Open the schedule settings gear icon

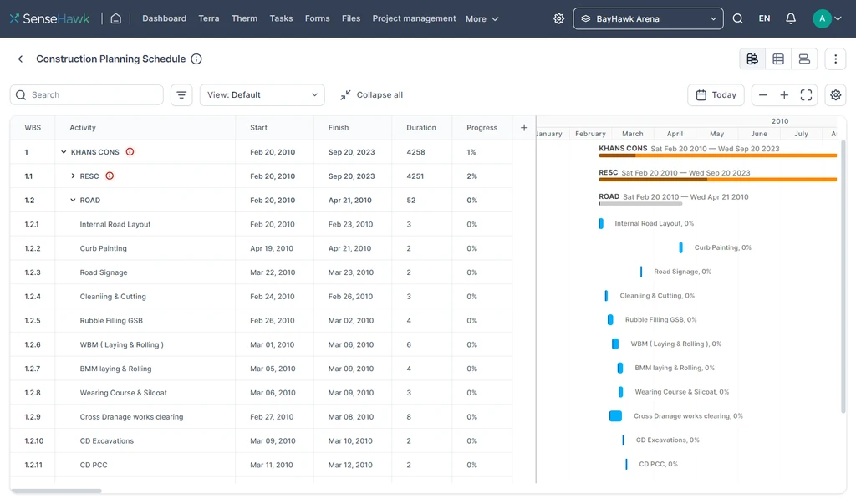[835, 95]
